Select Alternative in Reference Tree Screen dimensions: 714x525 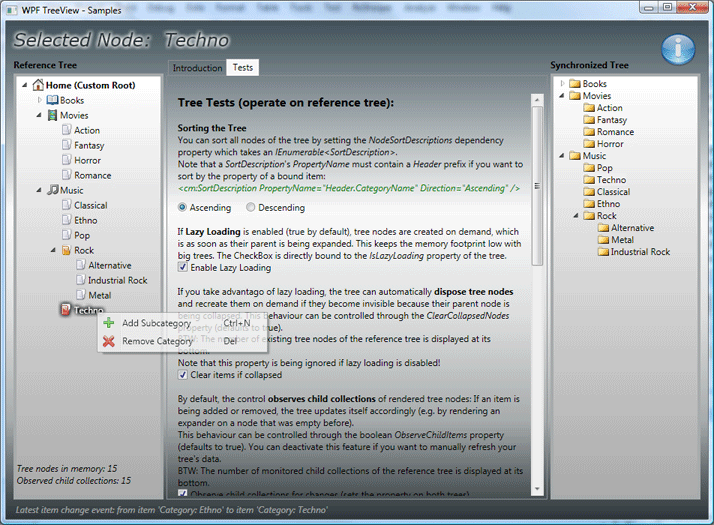click(x=110, y=265)
